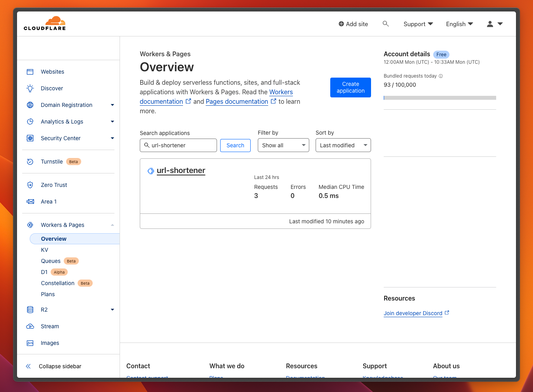This screenshot has width=533, height=392.
Task: Collapse sidebar using the double-chevron icon
Action: coord(29,366)
